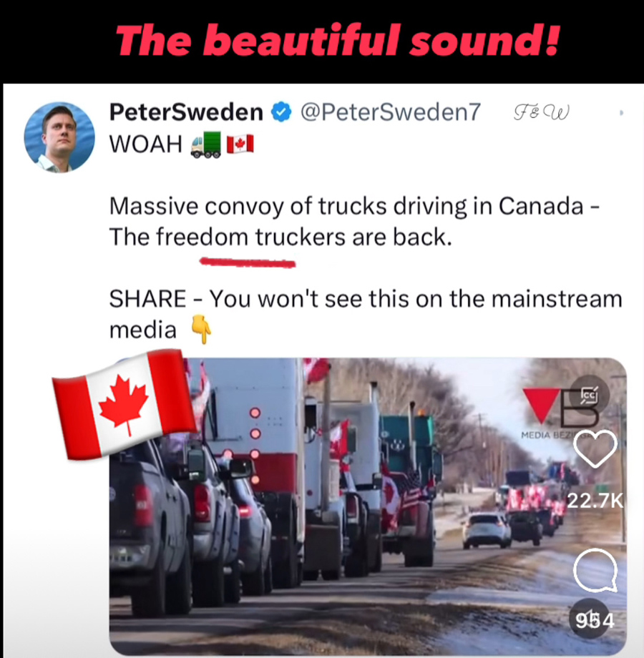Click the red underline beneath 'truckers'
The height and width of the screenshot is (658, 644).
pos(248,263)
